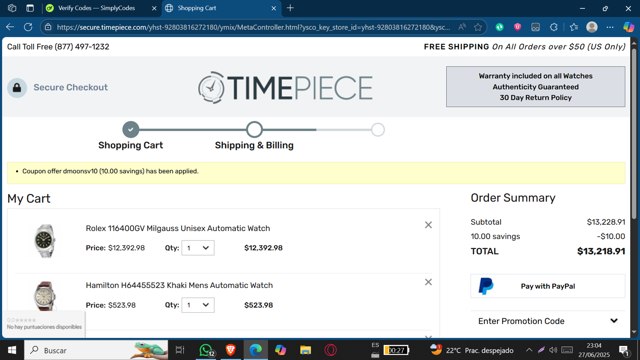Reload the page with the refresh icon

click(x=28, y=27)
